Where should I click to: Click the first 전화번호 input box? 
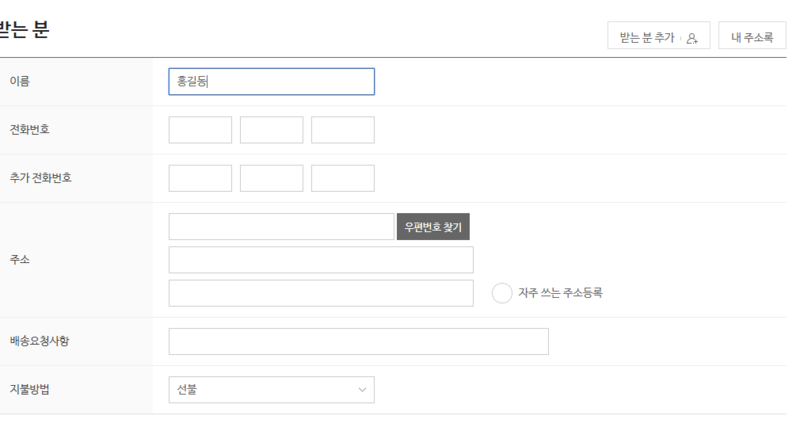[200, 130]
